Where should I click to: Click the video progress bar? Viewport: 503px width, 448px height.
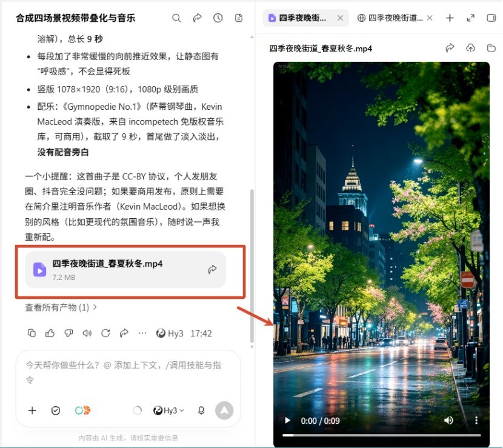click(x=381, y=435)
